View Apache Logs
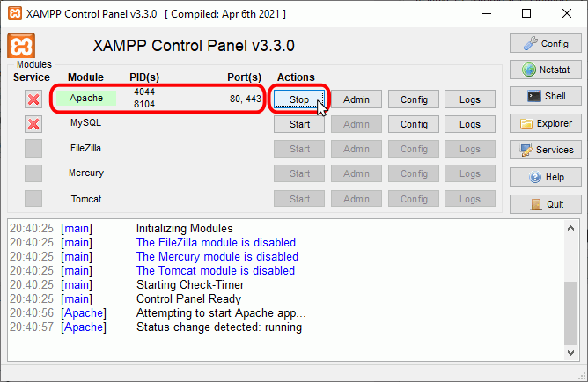Screen dimensions: 588x382 [x=470, y=99]
